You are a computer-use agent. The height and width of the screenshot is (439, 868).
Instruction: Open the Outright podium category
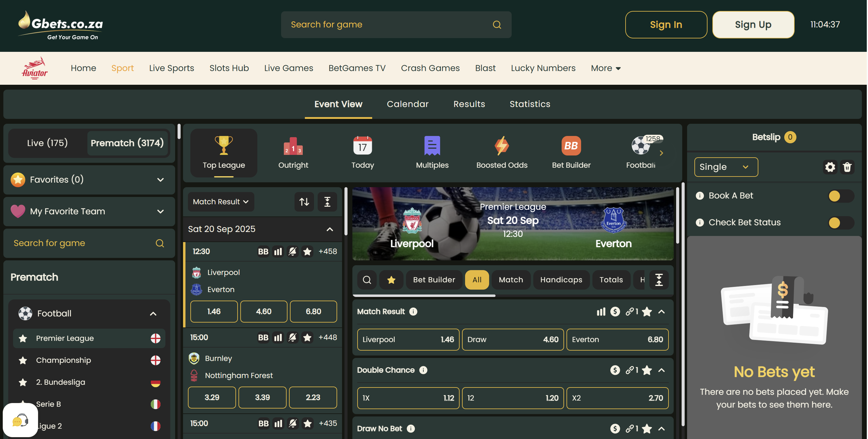coord(293,153)
